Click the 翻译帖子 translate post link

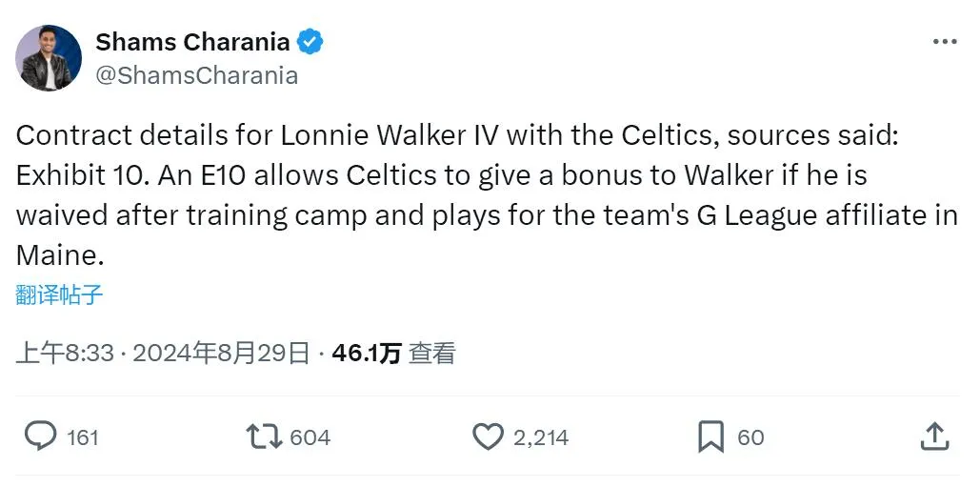pos(59,294)
